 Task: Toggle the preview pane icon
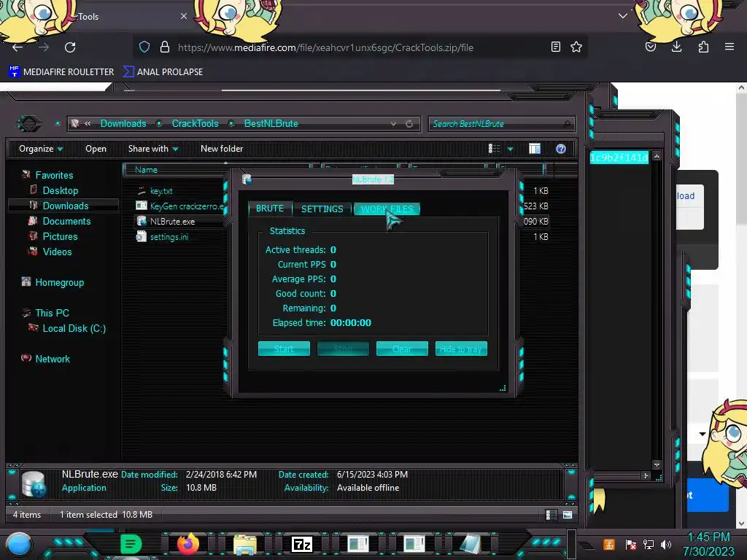535,149
